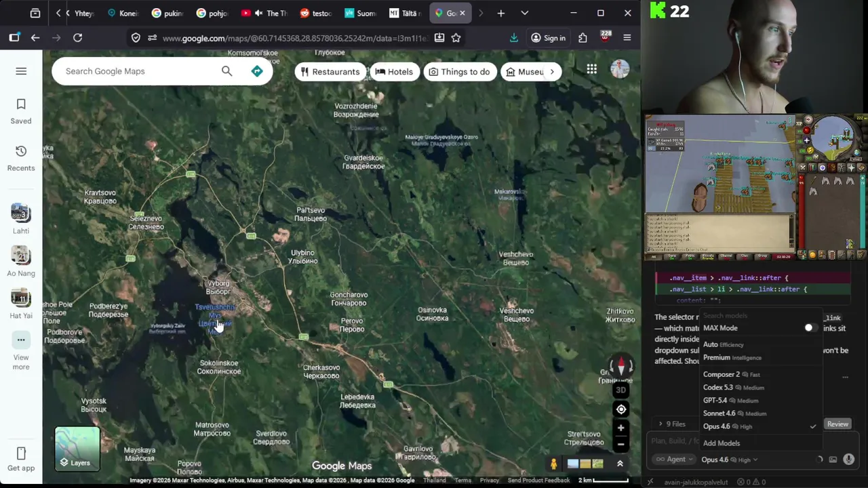The image size is (868, 488).
Task: Open the Google apps grid
Action: pos(591,69)
